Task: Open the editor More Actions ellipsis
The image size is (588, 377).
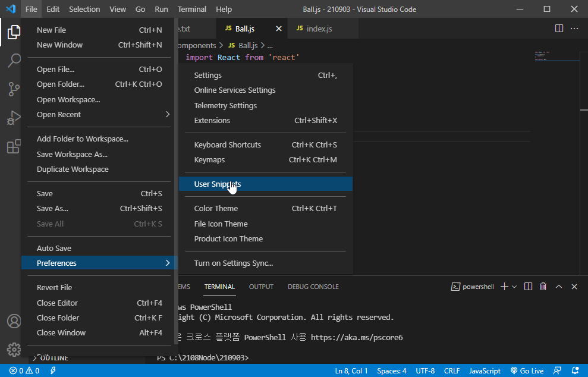Action: (x=574, y=29)
